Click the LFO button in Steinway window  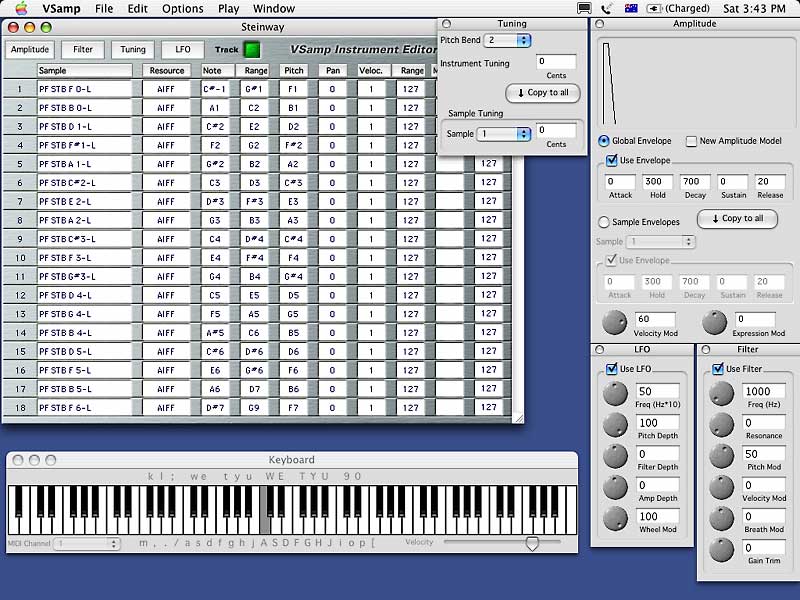click(183, 49)
